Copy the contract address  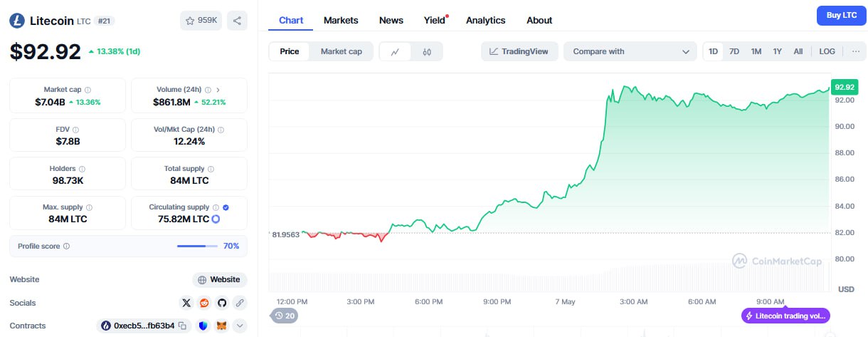183,326
